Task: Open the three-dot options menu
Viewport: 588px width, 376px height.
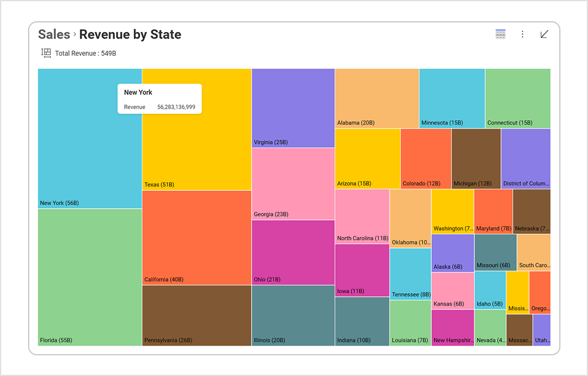Action: click(523, 34)
